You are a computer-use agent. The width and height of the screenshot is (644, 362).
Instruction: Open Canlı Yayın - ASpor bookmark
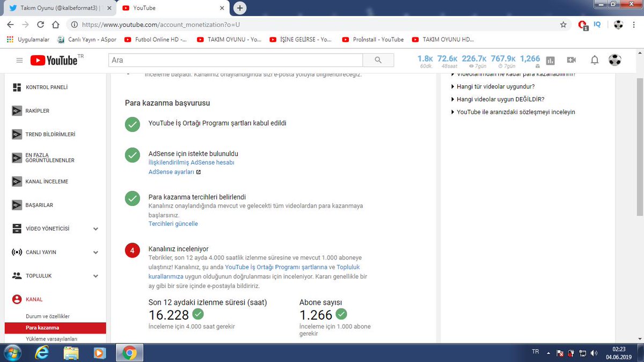tap(87, 39)
